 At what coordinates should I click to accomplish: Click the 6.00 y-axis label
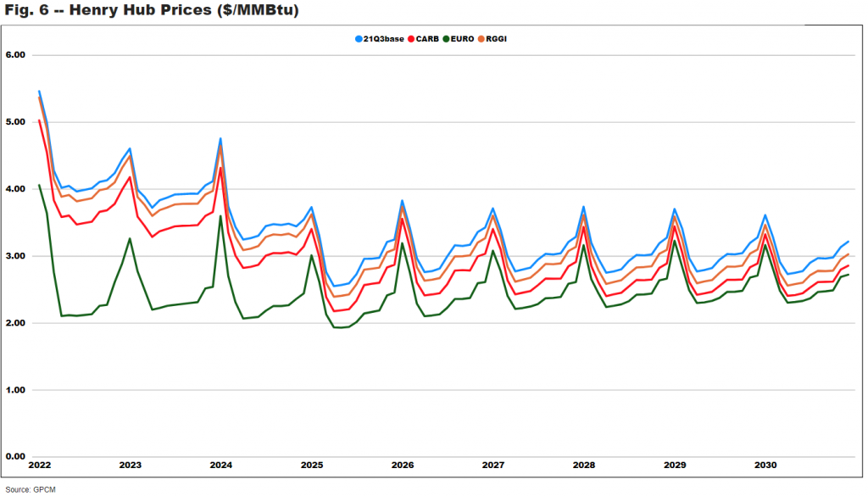[15, 55]
